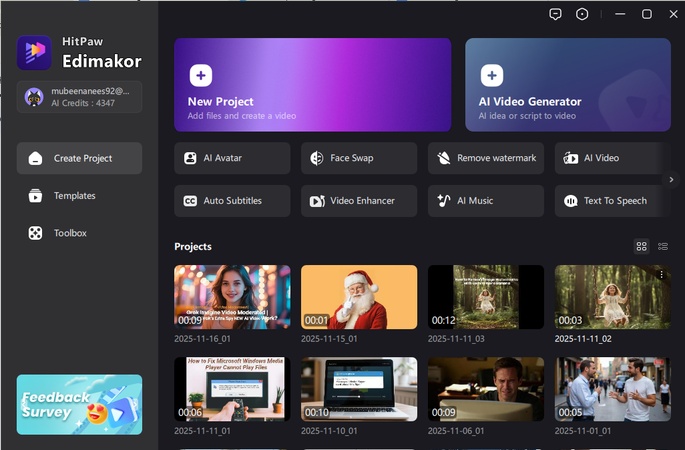685x450 pixels.
Task: Open account panel for mubeenanees92
Action: [79, 97]
